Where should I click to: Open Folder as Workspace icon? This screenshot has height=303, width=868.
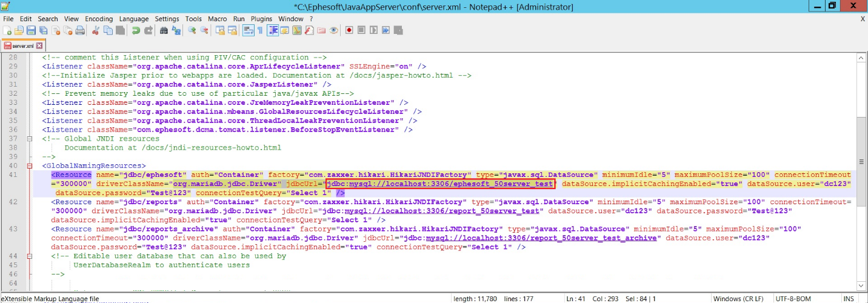coord(321,30)
